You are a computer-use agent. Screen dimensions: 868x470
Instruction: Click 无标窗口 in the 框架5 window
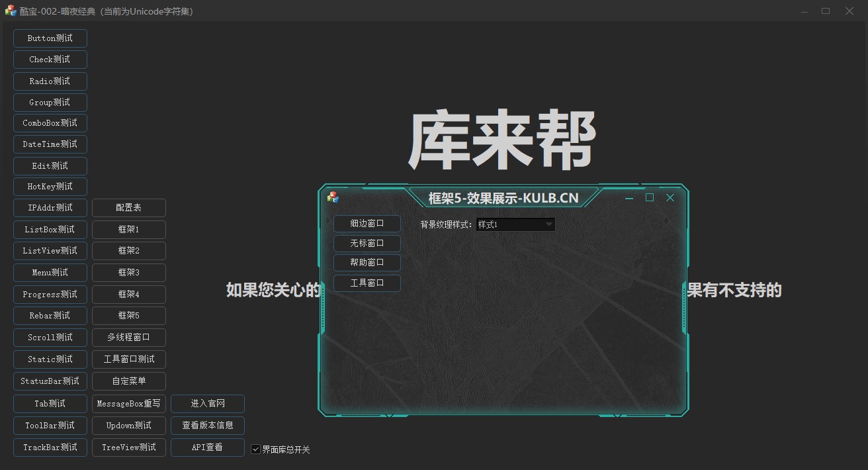pyautogui.click(x=367, y=244)
